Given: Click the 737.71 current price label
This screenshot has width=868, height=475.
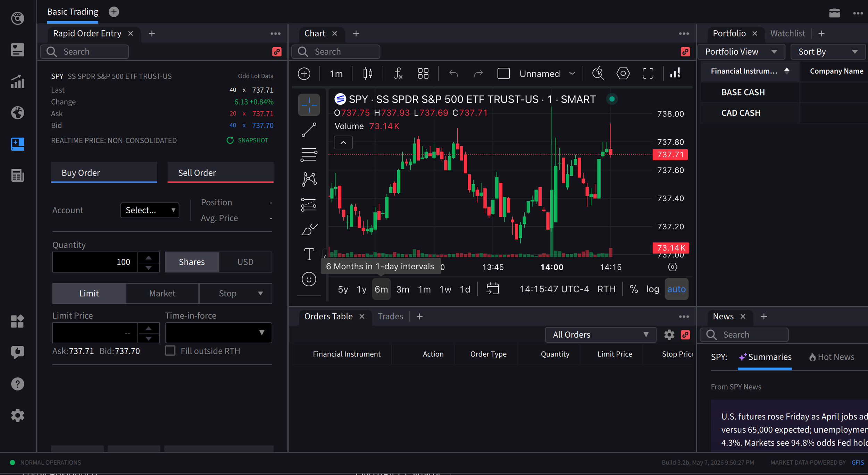Looking at the screenshot, I should [670, 155].
